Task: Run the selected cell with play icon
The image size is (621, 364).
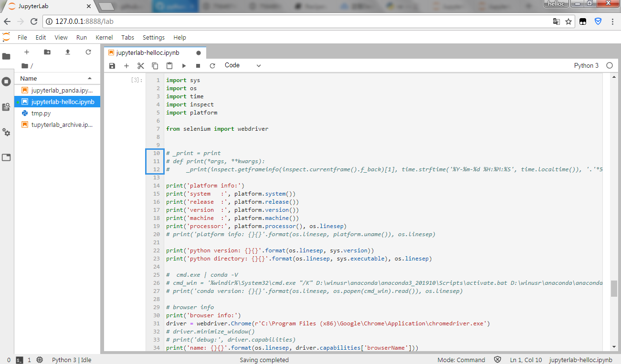Action: (184, 66)
